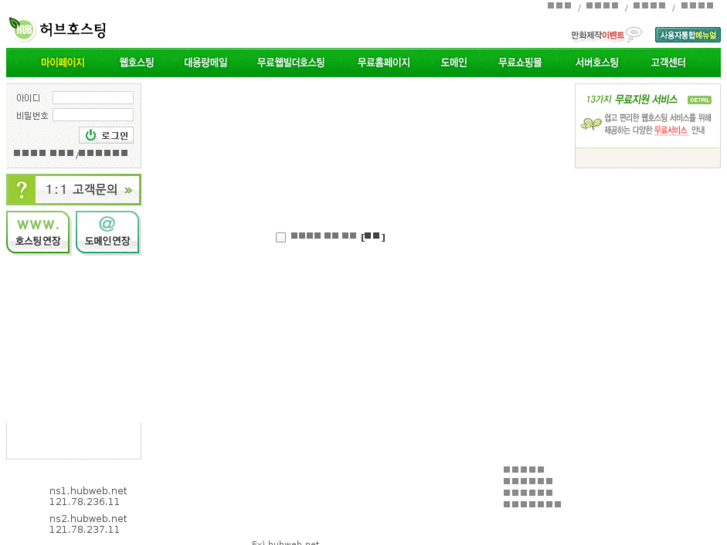The image size is (727, 545).
Task: Go to 대용량메일 menu
Action: [206, 62]
